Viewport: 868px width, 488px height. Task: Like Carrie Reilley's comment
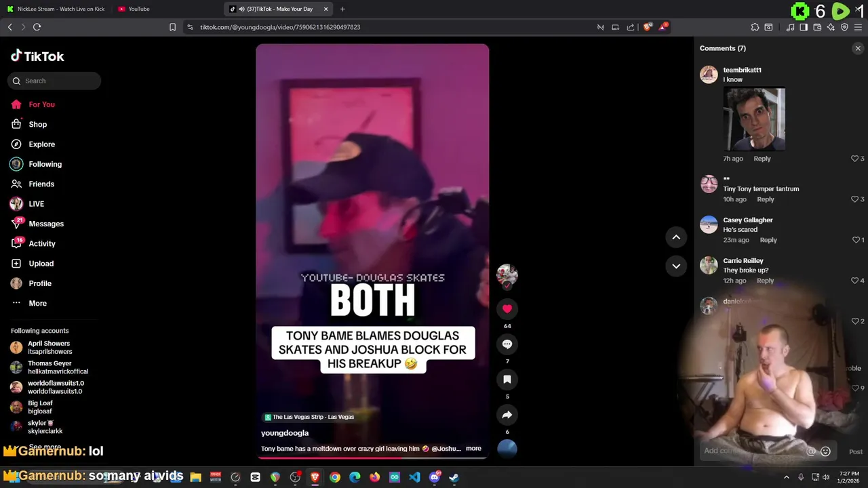(854, 281)
